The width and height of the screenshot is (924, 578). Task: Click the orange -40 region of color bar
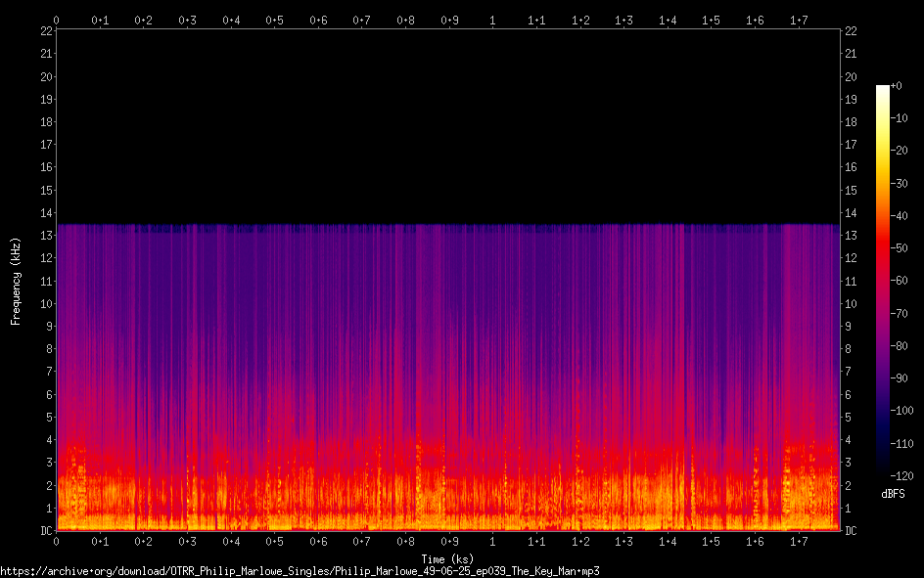[x=883, y=216]
